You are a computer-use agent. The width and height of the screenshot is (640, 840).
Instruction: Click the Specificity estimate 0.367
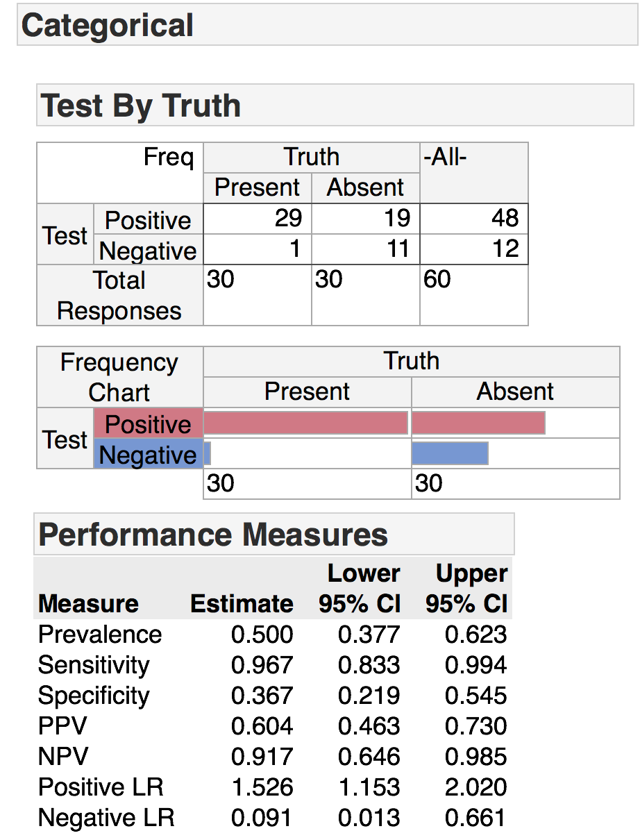click(x=262, y=696)
